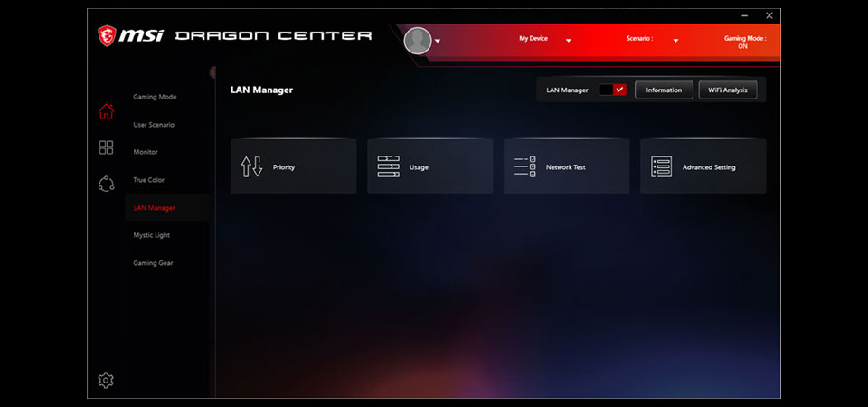Open the live update sync icon
868x407 pixels.
[x=106, y=184]
